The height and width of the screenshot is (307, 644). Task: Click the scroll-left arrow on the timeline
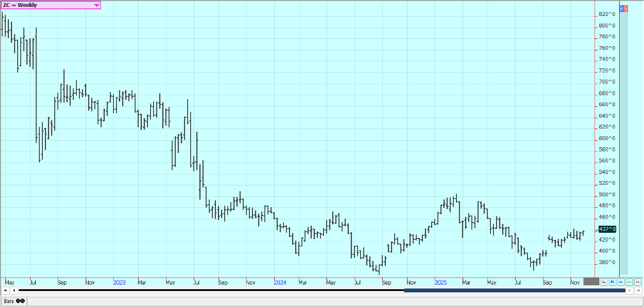pos(13,290)
